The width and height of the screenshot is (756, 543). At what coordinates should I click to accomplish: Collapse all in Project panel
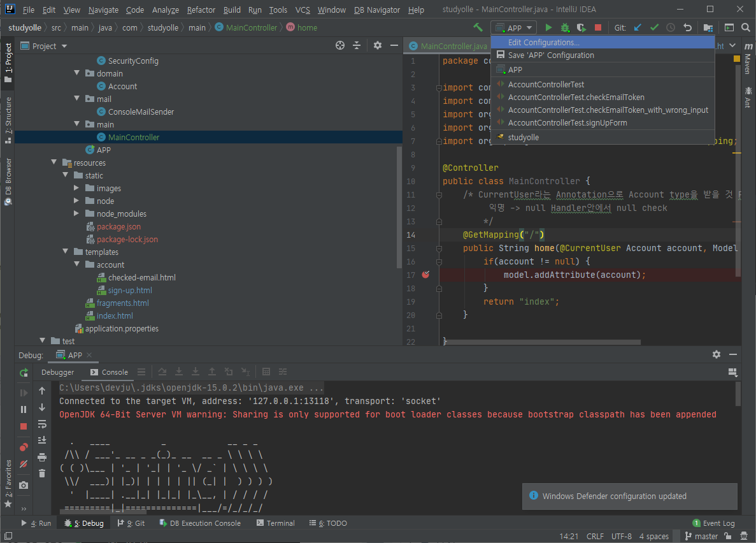(x=356, y=45)
